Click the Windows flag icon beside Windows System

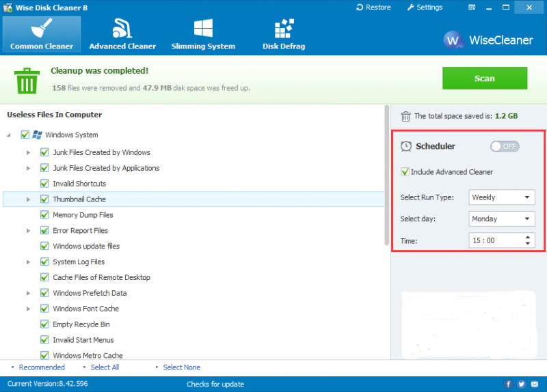pyautogui.click(x=37, y=135)
